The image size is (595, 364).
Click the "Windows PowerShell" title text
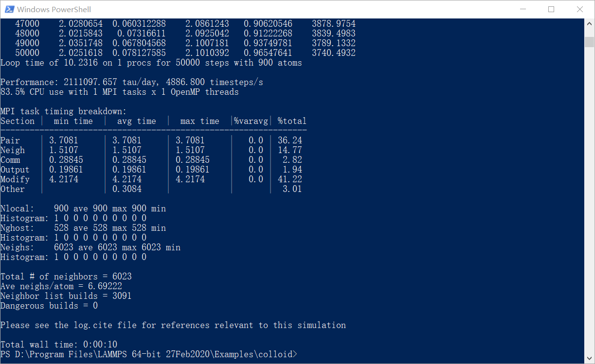pos(54,9)
